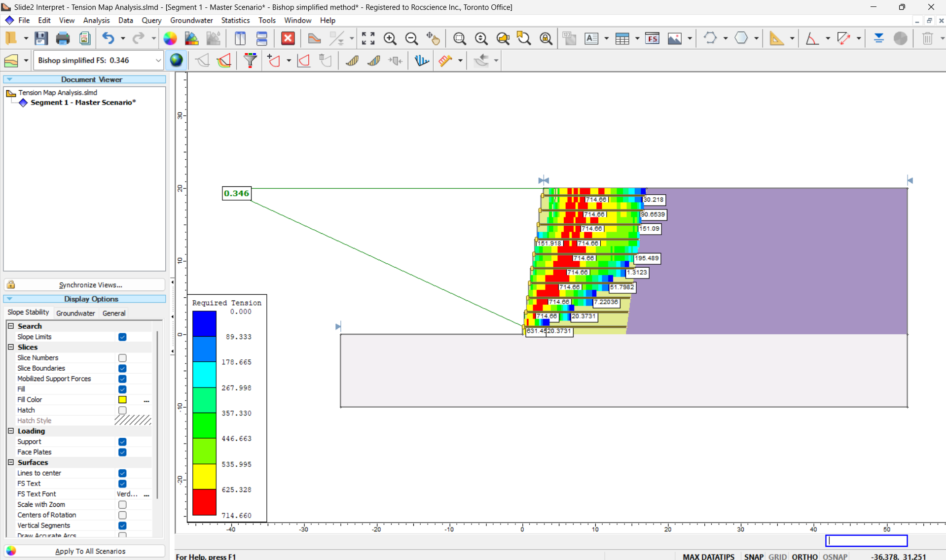The image size is (946, 560).
Task: Switch to the General display tab
Action: [114, 313]
